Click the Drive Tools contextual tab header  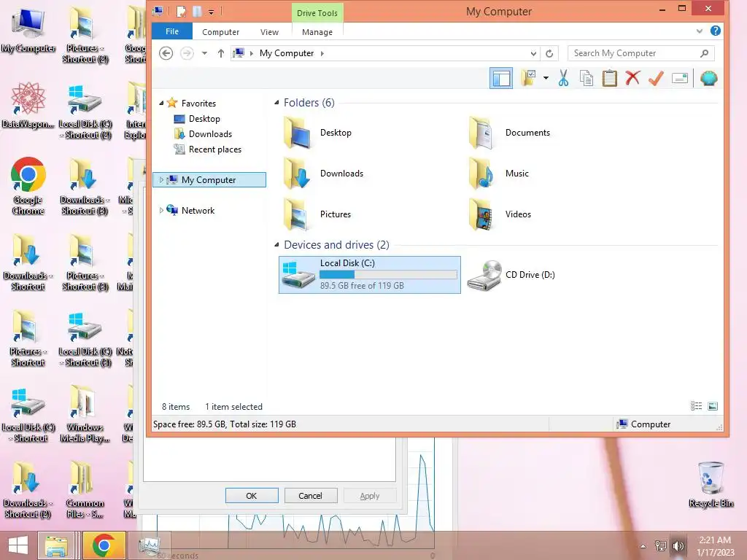(x=317, y=13)
